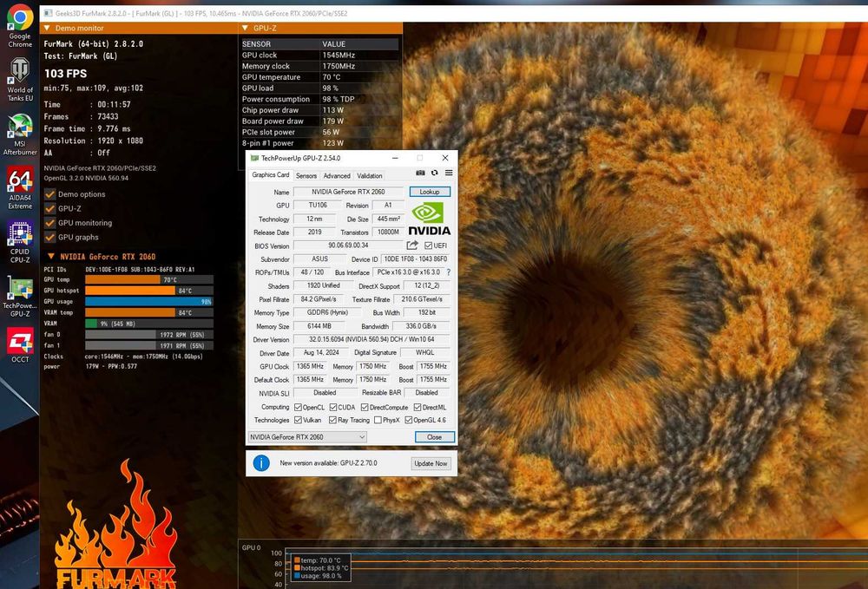Screen dimensions: 868x589
Task: Click GPU temp 70°C bar
Action: point(149,280)
